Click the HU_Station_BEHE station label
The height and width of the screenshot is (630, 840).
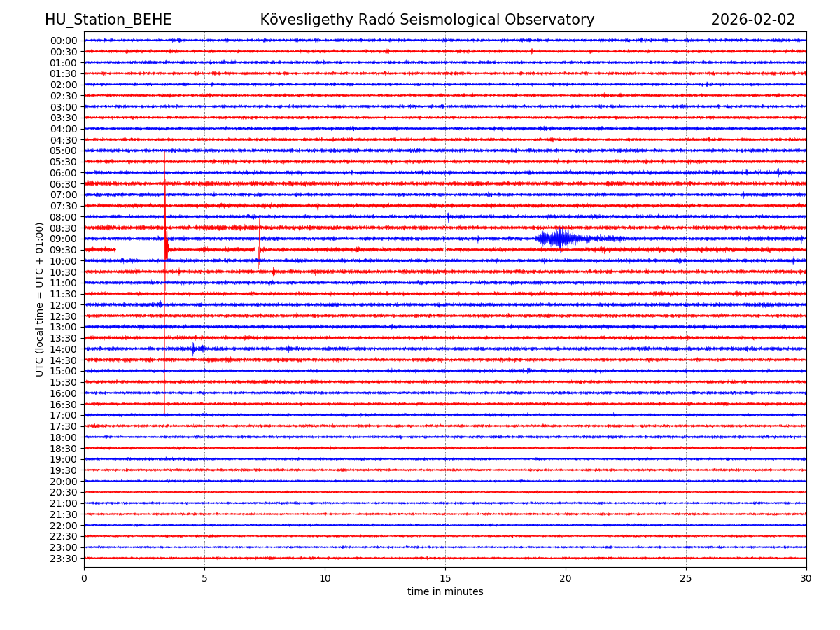click(108, 20)
